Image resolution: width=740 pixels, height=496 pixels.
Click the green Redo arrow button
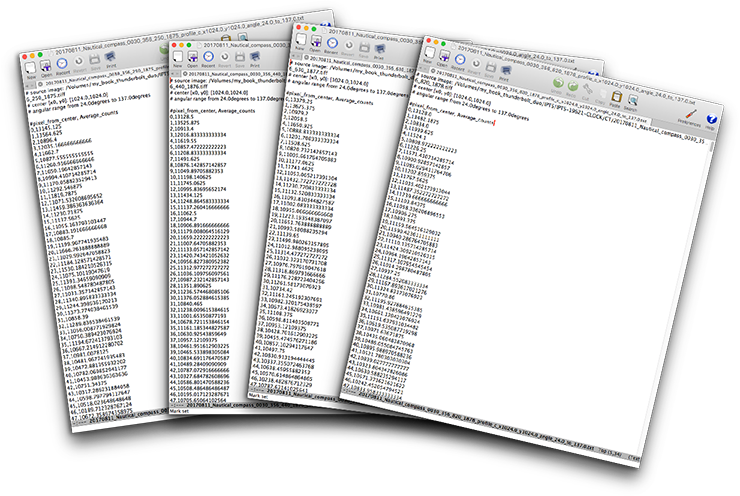(x=573, y=85)
